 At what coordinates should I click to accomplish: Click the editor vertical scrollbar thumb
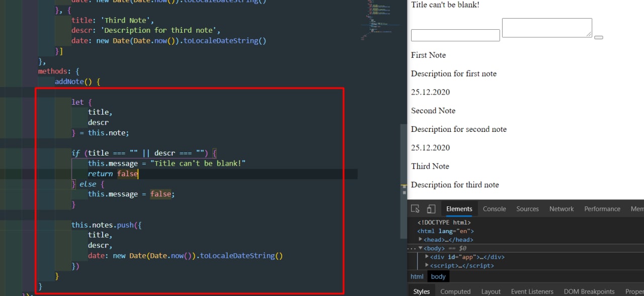click(404, 181)
